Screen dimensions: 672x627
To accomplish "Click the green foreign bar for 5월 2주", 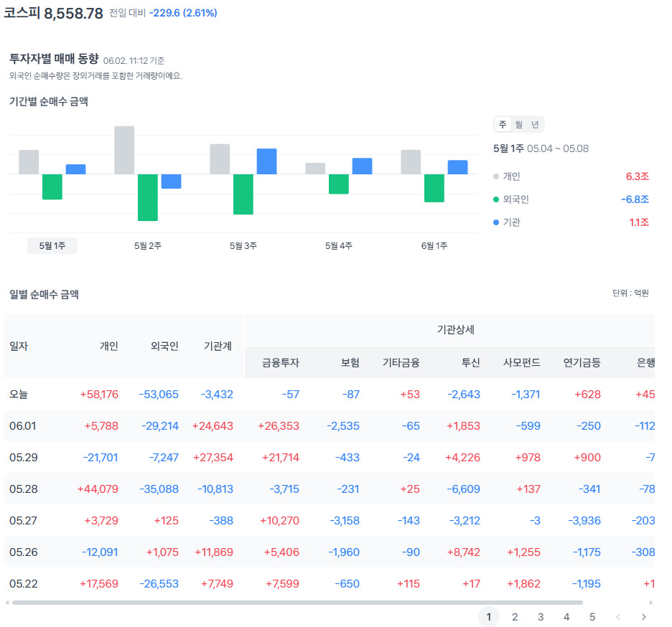I will [x=148, y=197].
